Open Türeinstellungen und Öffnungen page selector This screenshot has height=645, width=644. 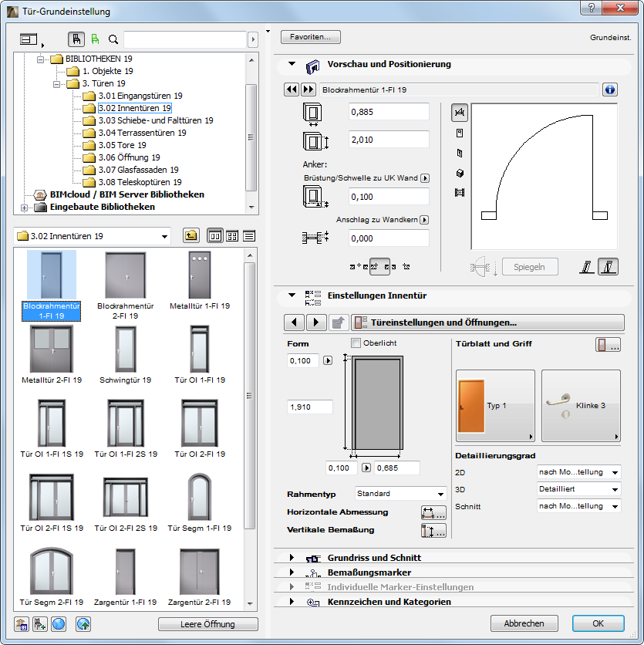coord(487,322)
